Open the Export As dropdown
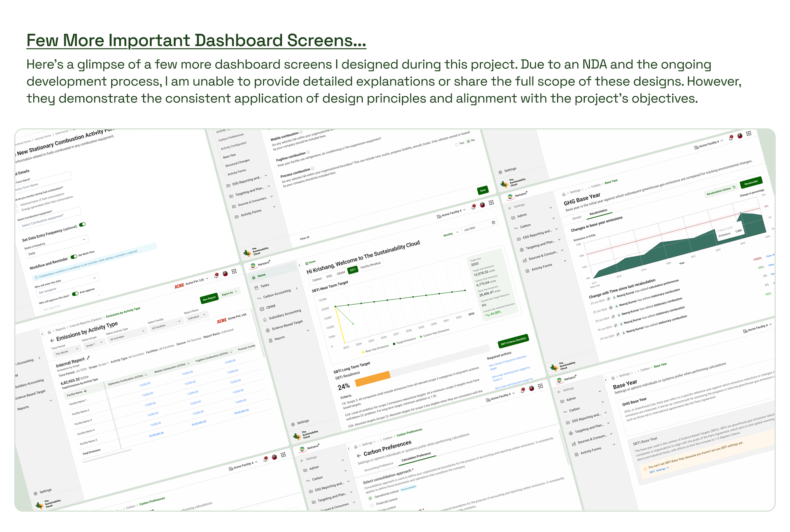Viewport: 790px width, 532px height. click(x=229, y=293)
